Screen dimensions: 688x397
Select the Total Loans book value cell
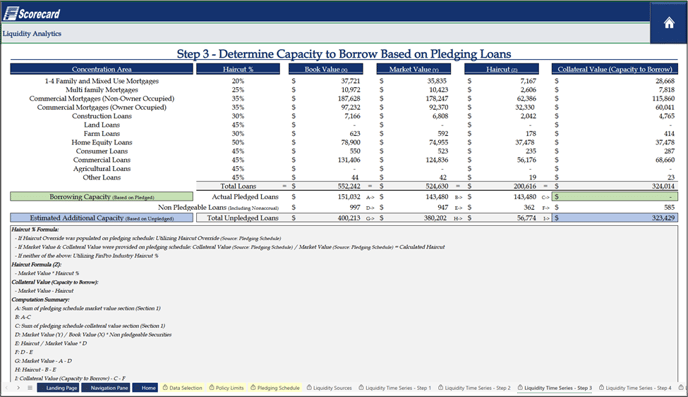point(326,186)
